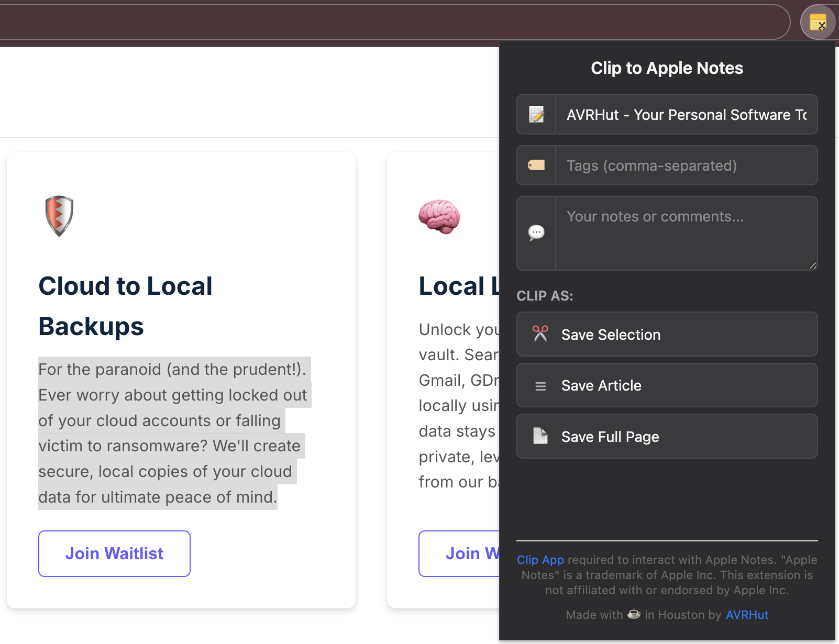Click the coffee cup icon in the footer
The image size is (839, 644).
[x=634, y=614]
